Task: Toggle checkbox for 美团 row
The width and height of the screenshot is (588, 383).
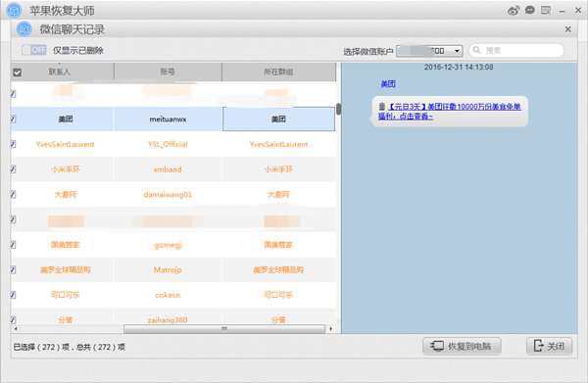Action: click(x=13, y=120)
